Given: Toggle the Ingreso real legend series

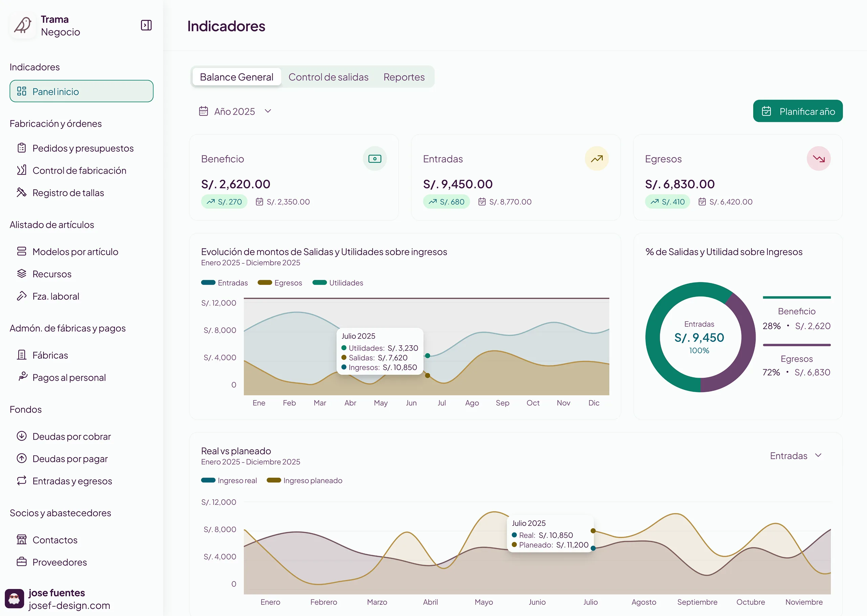Looking at the screenshot, I should click(229, 481).
